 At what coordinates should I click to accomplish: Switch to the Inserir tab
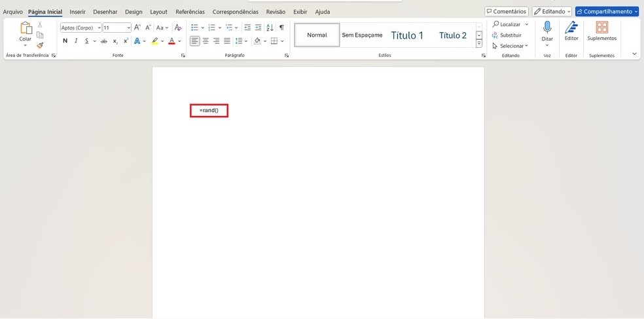tap(78, 12)
